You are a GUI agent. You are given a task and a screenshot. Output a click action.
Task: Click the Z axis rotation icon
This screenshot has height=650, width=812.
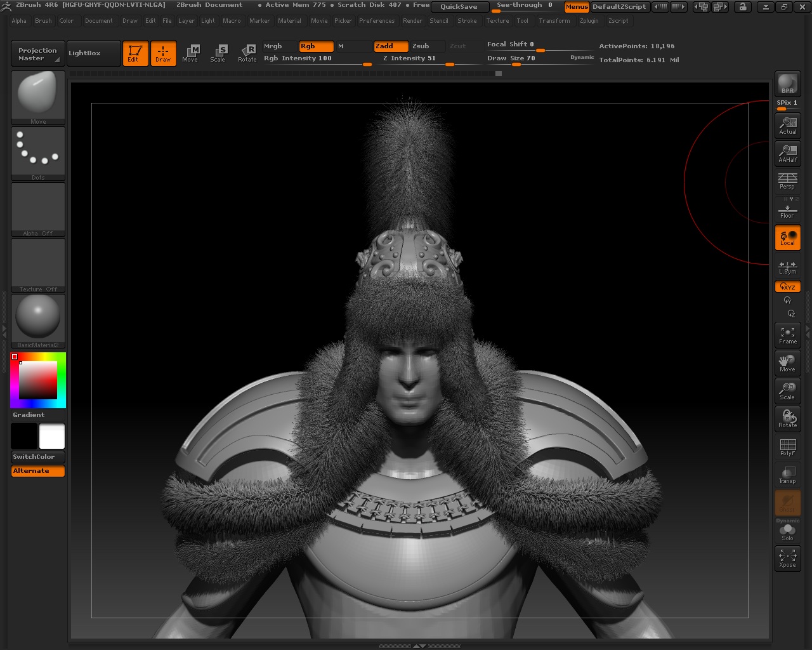click(791, 314)
